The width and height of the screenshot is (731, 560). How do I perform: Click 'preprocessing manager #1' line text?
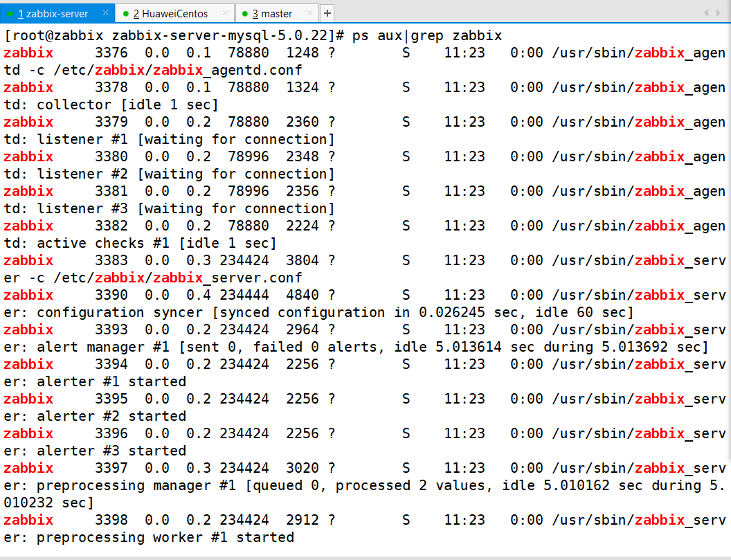tap(136, 485)
